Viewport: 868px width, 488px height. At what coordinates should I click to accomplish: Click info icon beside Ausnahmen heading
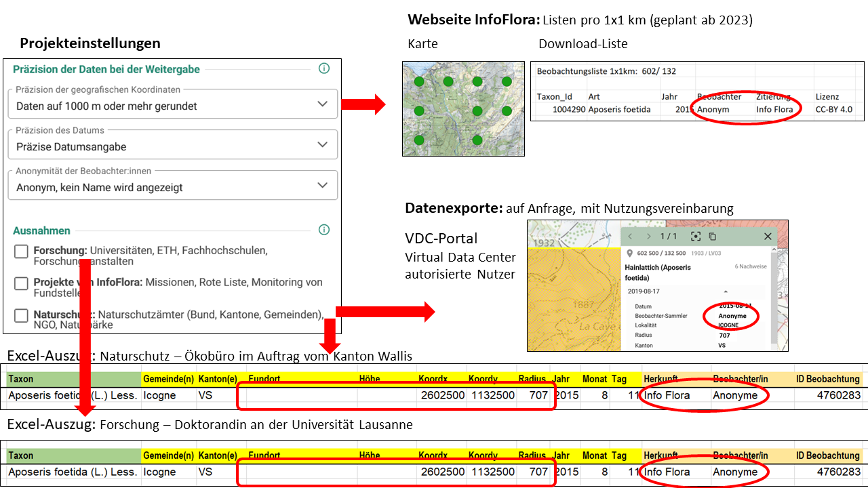click(x=324, y=230)
